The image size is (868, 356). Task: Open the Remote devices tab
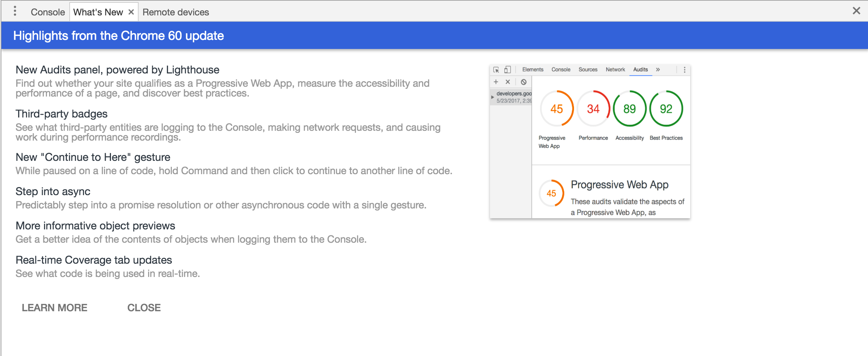tap(176, 12)
